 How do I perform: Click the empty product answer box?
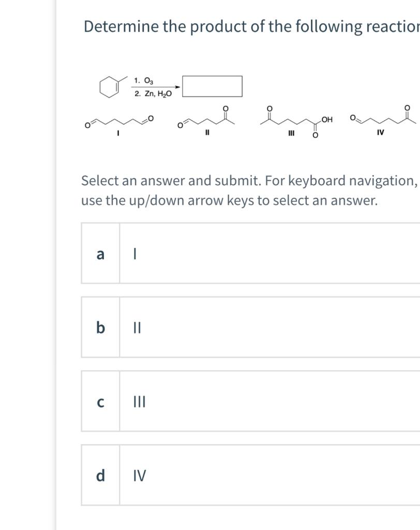(x=212, y=86)
